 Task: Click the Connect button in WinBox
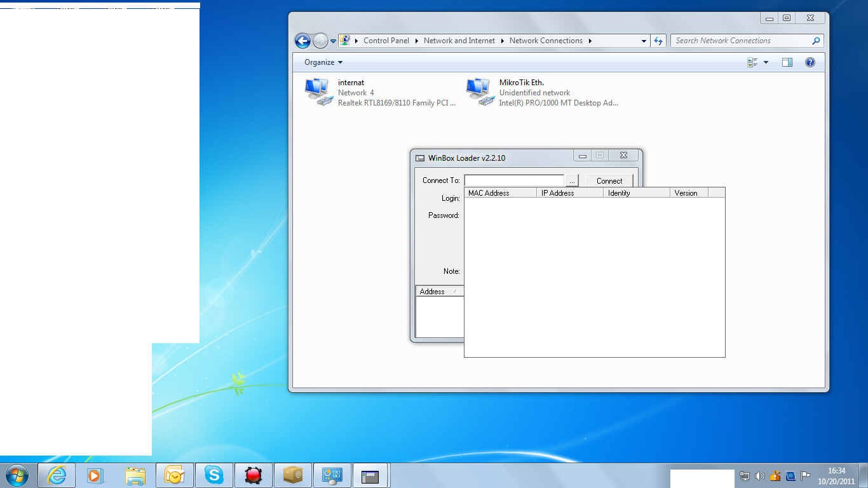(x=609, y=180)
